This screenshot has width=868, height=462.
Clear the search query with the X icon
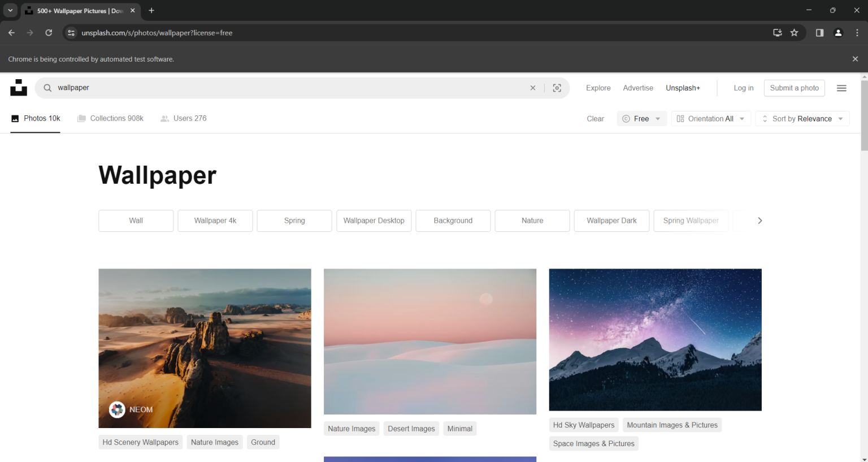pyautogui.click(x=533, y=88)
